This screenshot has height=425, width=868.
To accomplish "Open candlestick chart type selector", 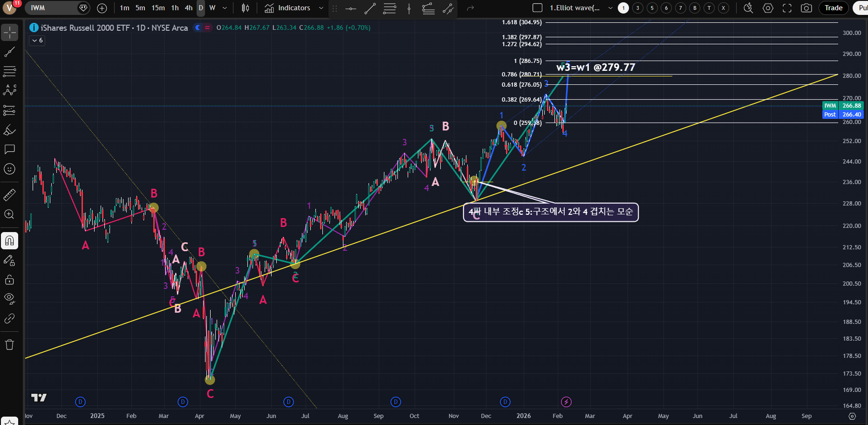I will pyautogui.click(x=246, y=8).
